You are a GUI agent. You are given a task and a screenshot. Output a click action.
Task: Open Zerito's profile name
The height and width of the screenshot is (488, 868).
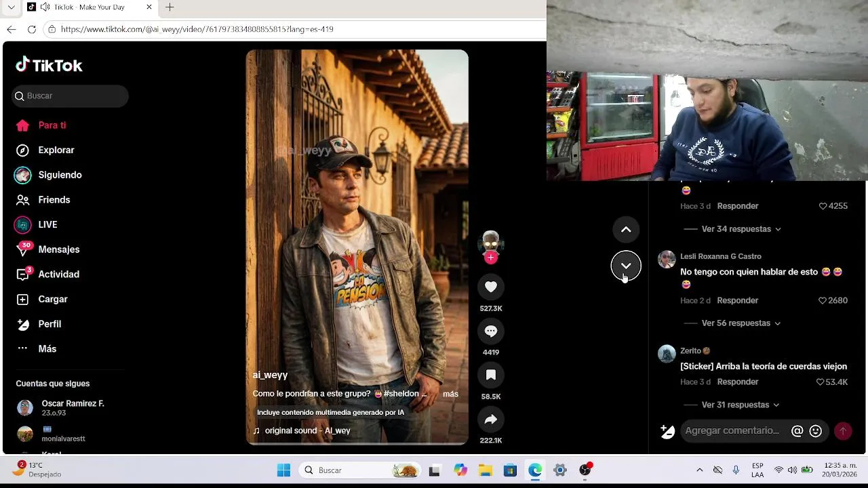[x=690, y=351]
